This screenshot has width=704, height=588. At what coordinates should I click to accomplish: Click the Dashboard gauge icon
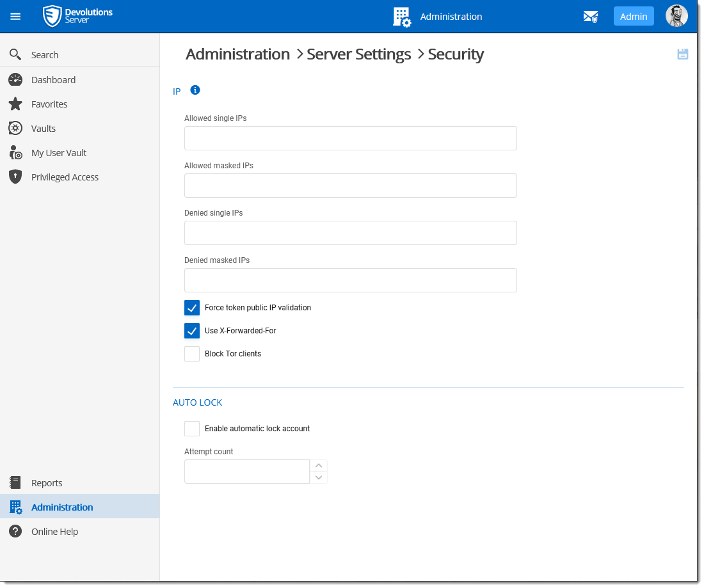pyautogui.click(x=15, y=79)
